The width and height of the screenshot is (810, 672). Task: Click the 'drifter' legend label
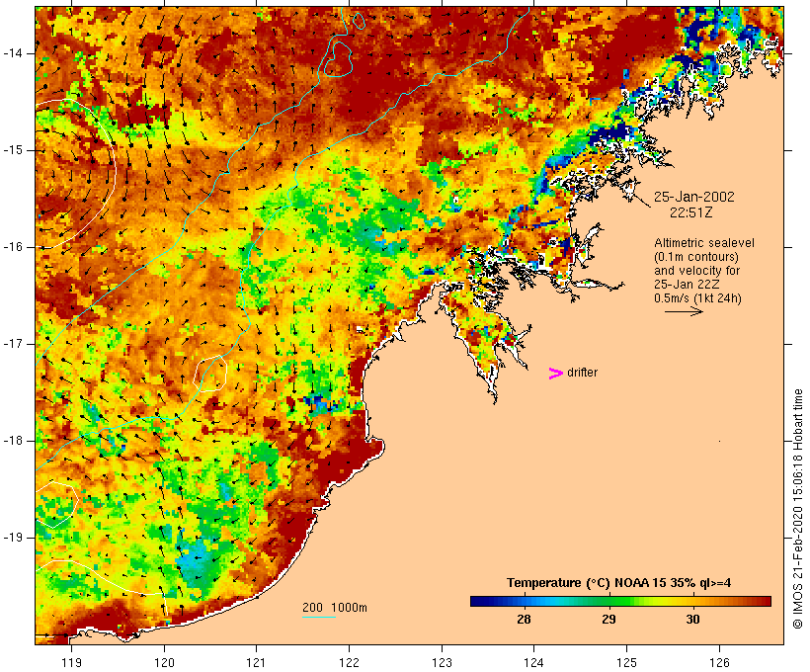coord(582,373)
